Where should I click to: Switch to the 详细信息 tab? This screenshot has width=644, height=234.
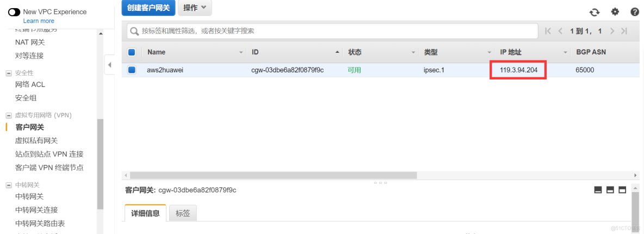145,213
